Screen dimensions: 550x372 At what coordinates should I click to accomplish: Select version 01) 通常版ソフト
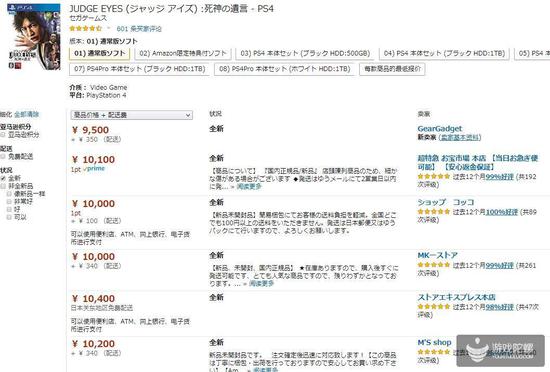coord(100,53)
